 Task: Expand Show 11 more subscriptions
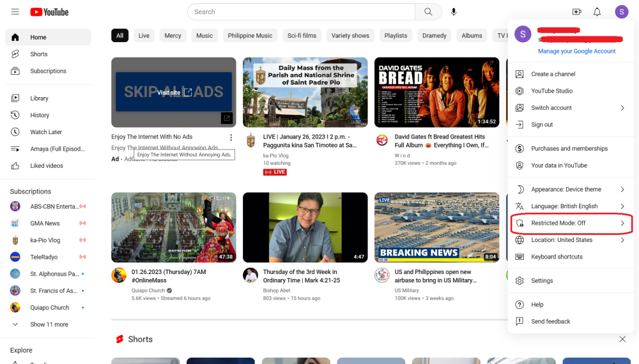pyautogui.click(x=48, y=324)
